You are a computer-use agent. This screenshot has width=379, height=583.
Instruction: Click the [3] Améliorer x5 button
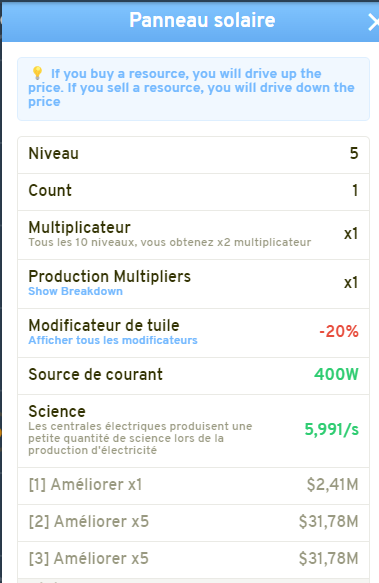[193, 559]
